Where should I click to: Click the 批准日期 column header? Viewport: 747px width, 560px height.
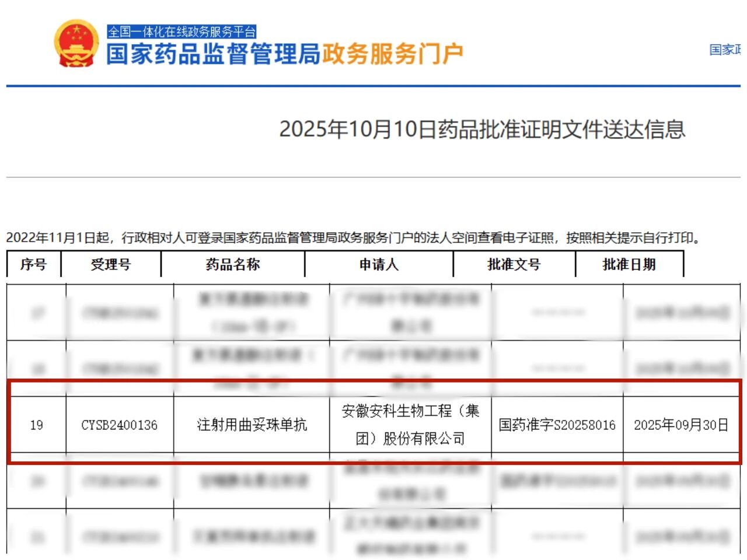[x=629, y=265]
